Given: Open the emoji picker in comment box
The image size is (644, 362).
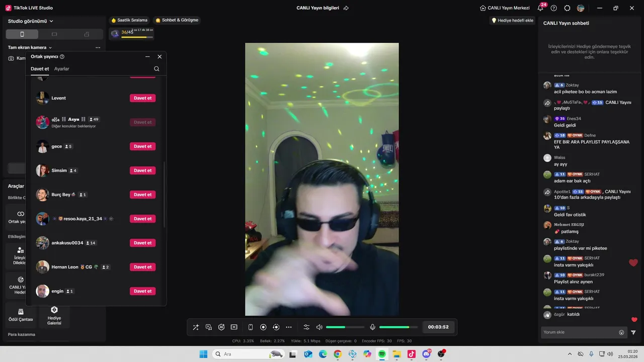Looking at the screenshot, I should tap(621, 332).
